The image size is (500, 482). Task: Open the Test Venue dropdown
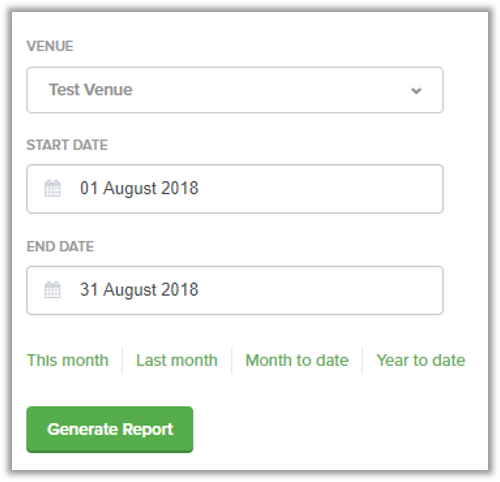[x=235, y=90]
